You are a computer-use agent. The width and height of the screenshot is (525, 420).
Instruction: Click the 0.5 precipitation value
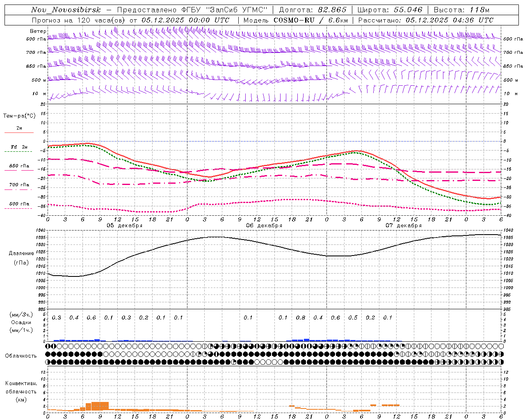353,317
